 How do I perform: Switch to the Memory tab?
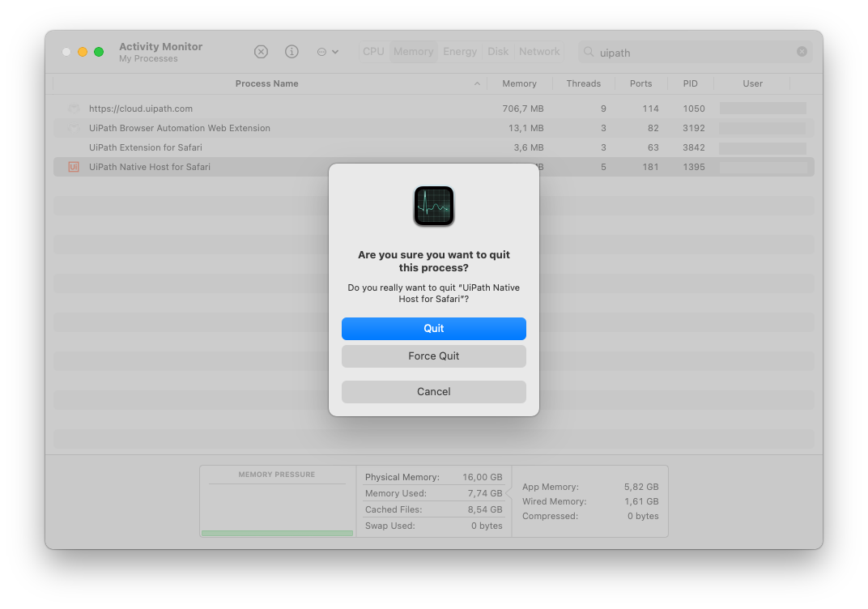413,52
